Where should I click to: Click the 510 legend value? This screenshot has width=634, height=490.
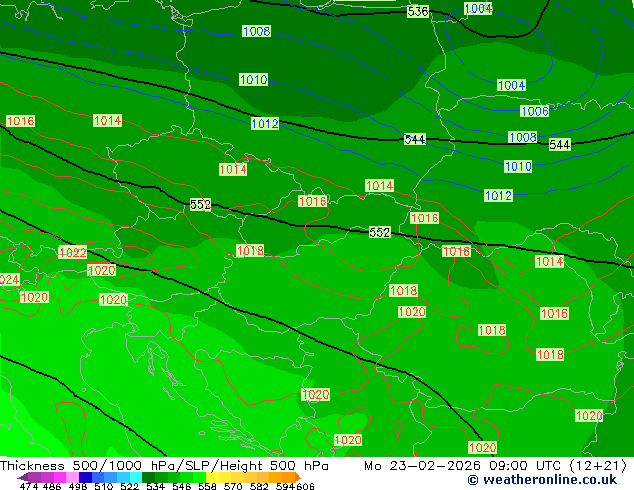pos(104,486)
